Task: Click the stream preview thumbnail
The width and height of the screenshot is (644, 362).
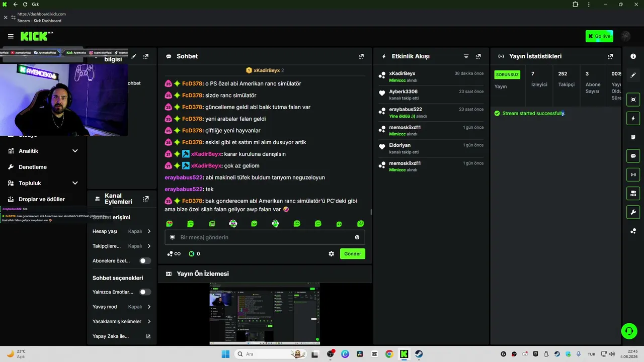Action: coord(265,313)
